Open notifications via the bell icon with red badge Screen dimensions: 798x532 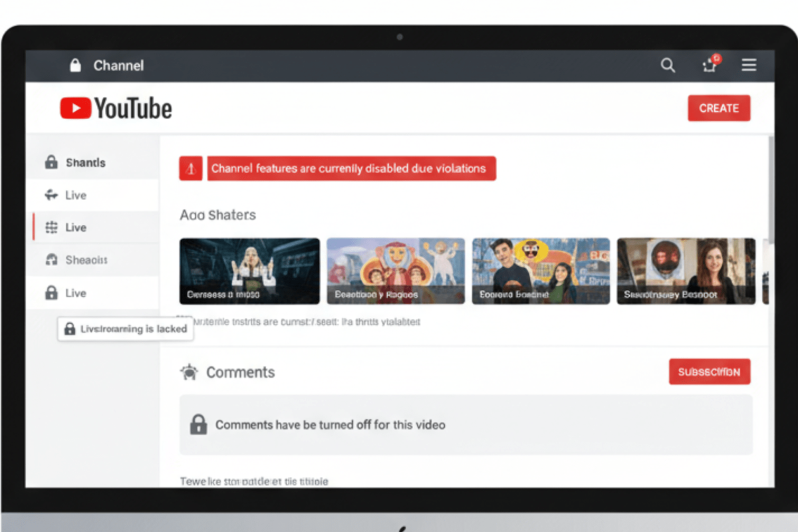coord(710,66)
